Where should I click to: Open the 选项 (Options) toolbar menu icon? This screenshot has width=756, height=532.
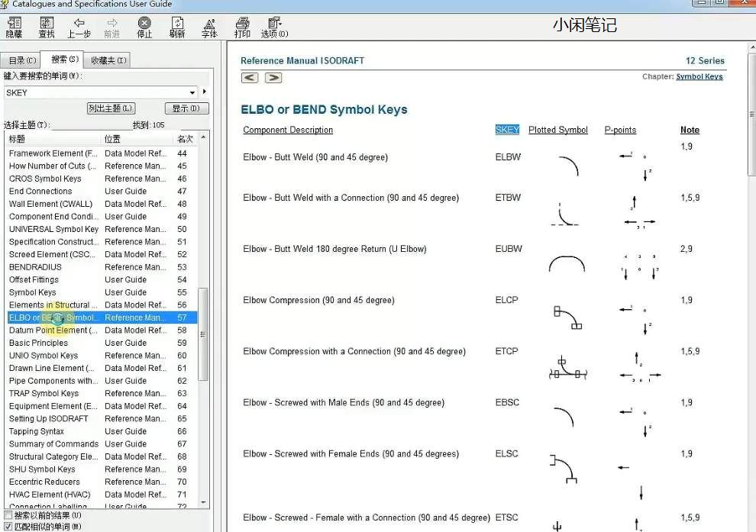(x=274, y=27)
